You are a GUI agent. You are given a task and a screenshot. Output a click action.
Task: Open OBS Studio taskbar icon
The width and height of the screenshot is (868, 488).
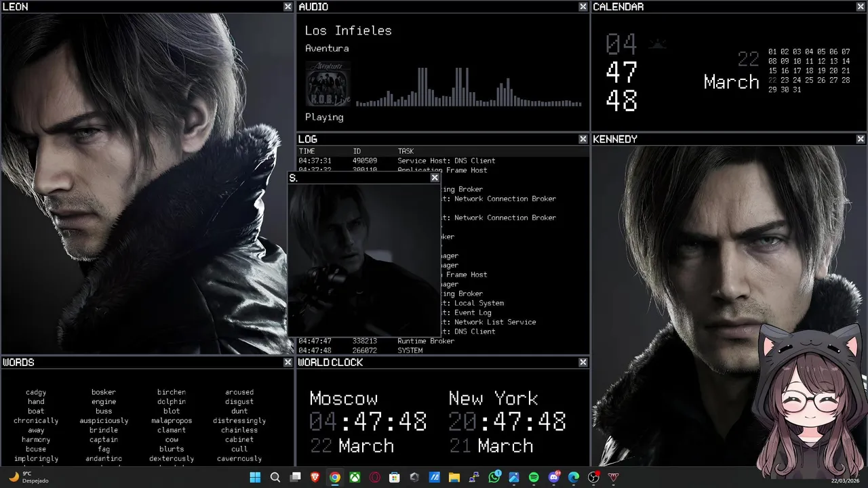(x=593, y=477)
